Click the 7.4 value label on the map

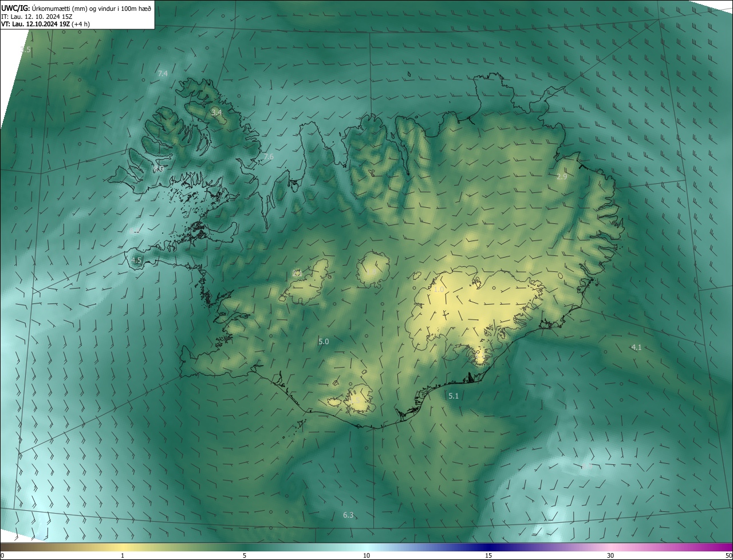[x=163, y=73]
